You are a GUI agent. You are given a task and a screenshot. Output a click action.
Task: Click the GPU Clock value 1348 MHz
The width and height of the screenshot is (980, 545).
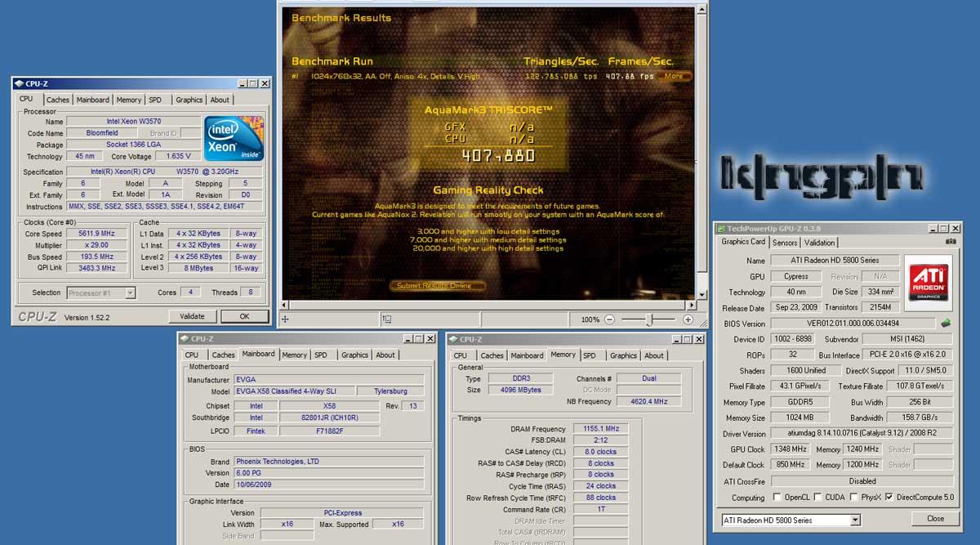(790, 449)
